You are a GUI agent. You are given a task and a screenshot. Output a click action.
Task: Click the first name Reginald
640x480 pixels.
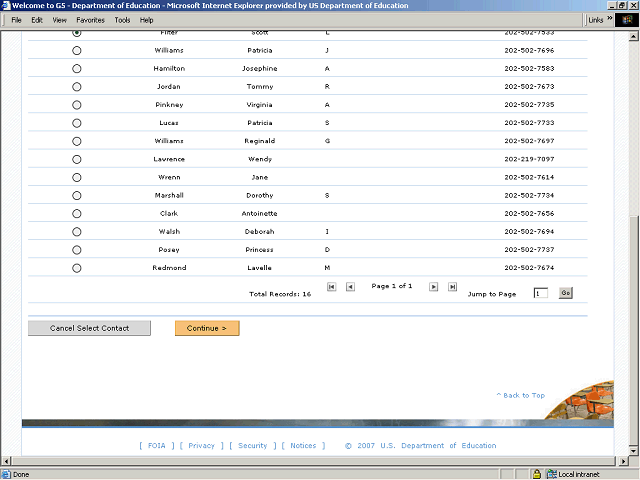[x=260, y=141]
